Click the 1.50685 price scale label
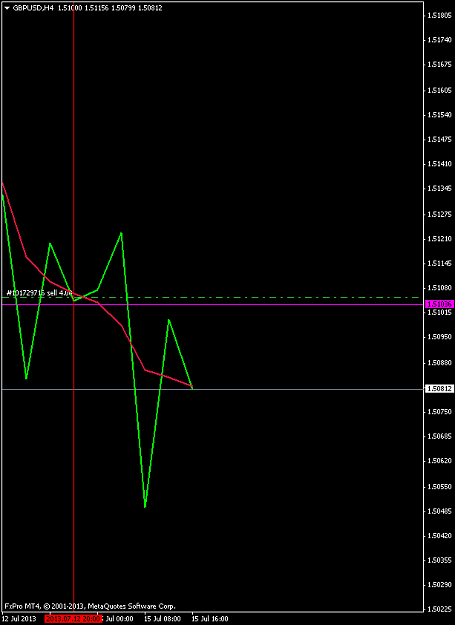 pyautogui.click(x=440, y=436)
